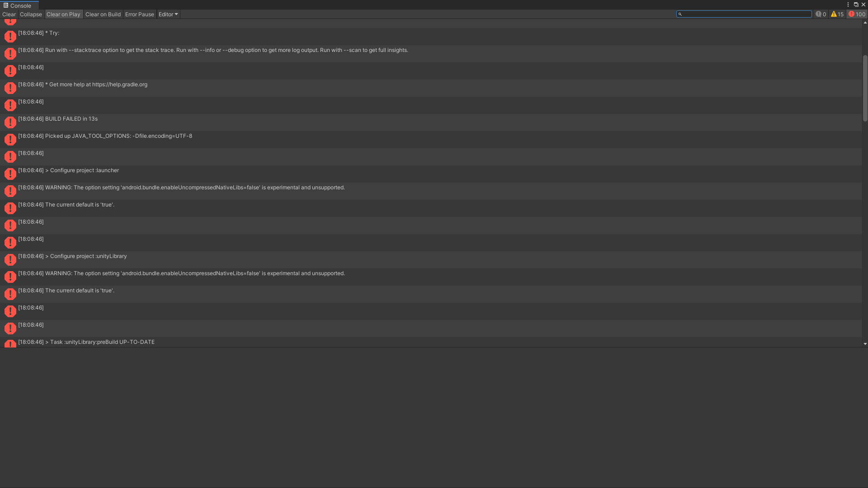The image size is (868, 488).
Task: Click the scroll up arrow of log list
Action: tap(865, 22)
